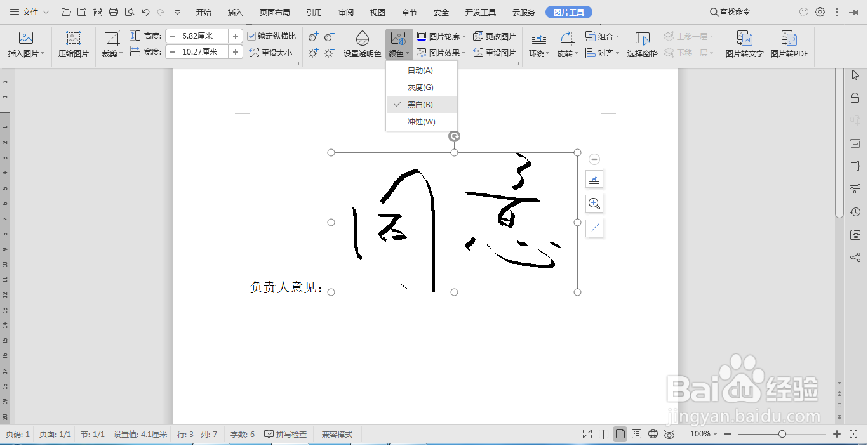868x446 pixels.
Task: Switch to 页面布局 page layout tab
Action: (x=275, y=12)
